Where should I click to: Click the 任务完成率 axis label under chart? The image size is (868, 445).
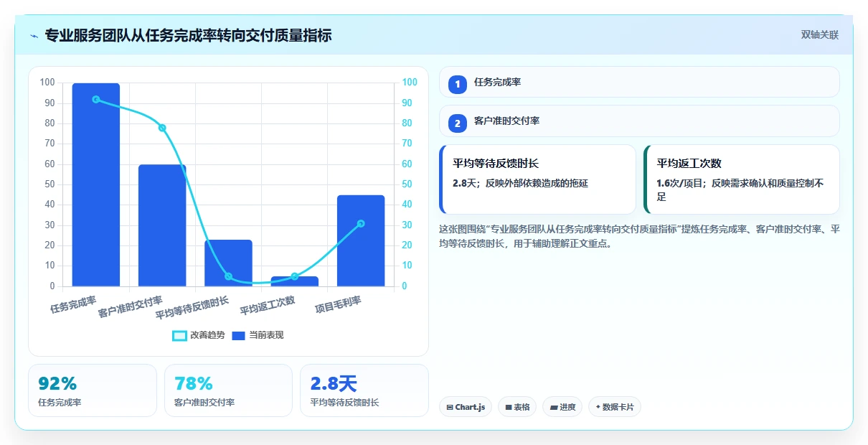(73, 304)
